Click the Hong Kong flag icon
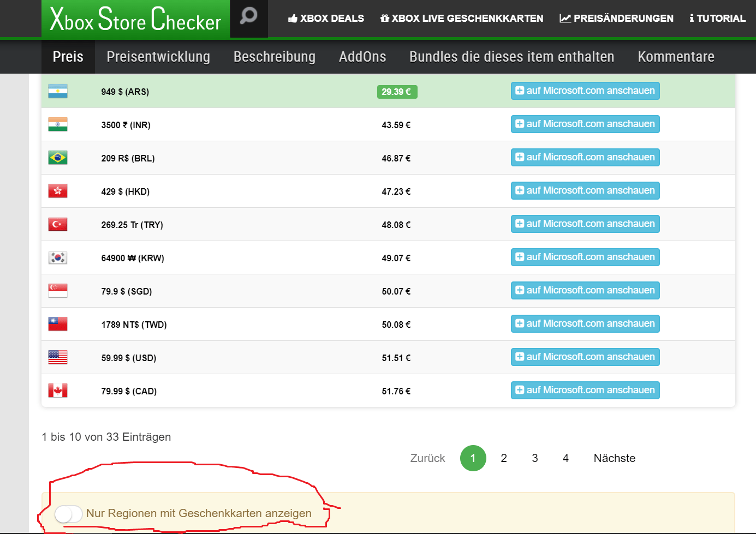 58,191
